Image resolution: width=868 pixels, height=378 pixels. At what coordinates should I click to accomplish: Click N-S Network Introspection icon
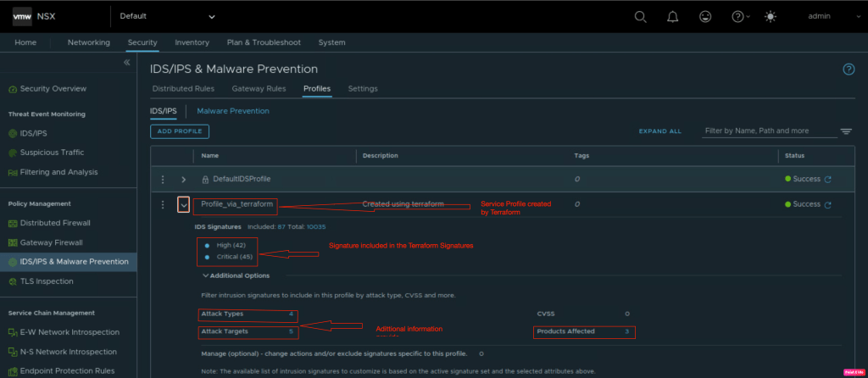[x=13, y=352]
